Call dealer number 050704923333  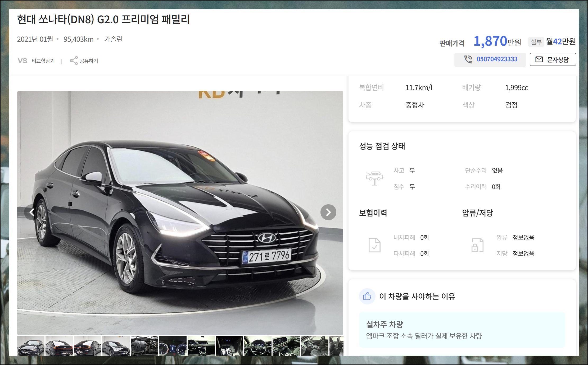(x=490, y=59)
